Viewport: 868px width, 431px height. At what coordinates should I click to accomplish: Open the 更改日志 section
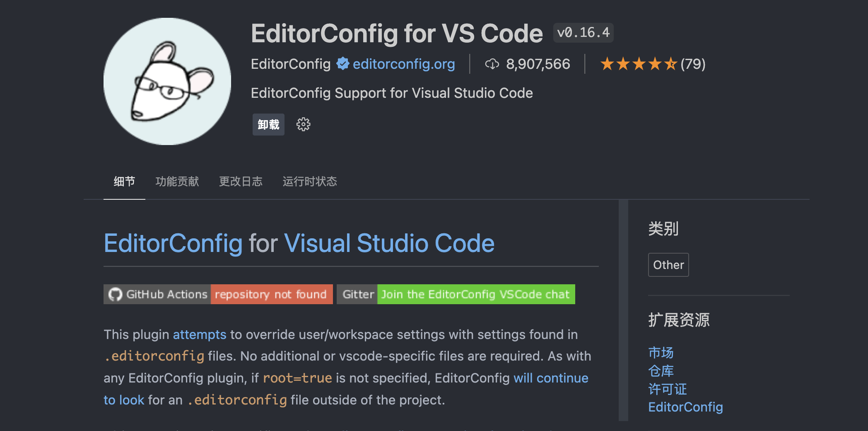coord(241,182)
